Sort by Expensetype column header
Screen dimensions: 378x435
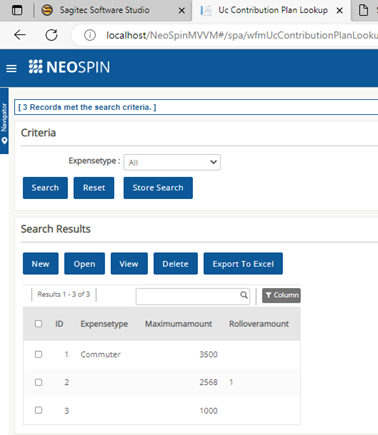104,324
